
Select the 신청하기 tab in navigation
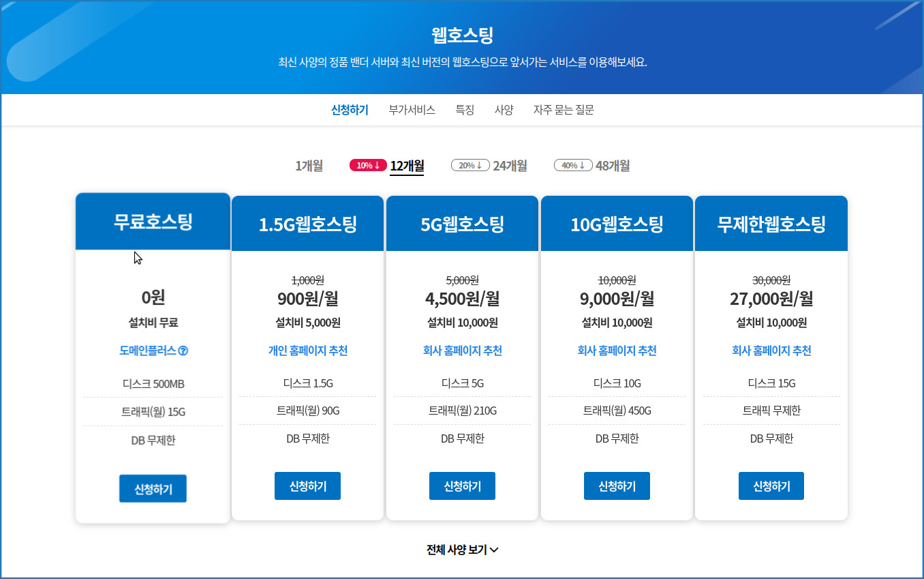(350, 110)
